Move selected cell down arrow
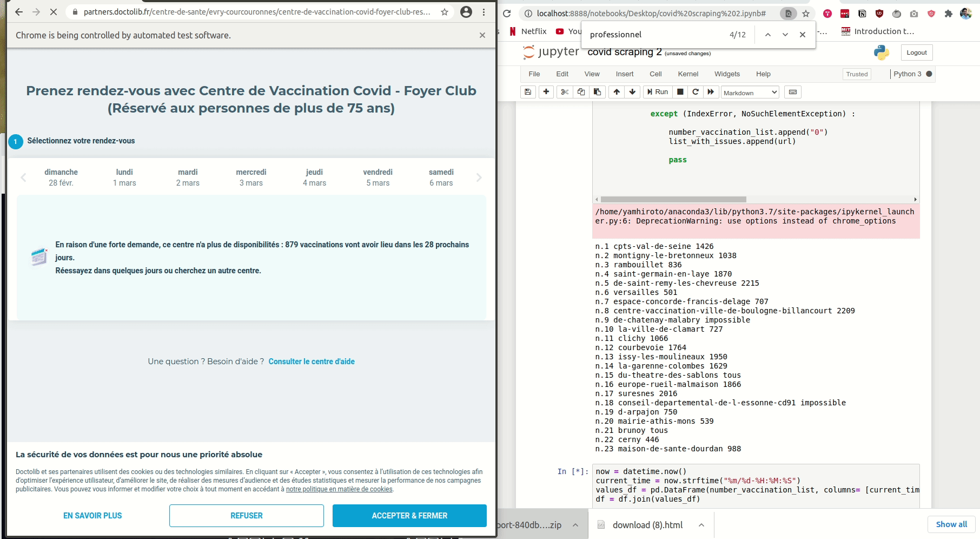This screenshot has height=539, width=980. [x=632, y=92]
